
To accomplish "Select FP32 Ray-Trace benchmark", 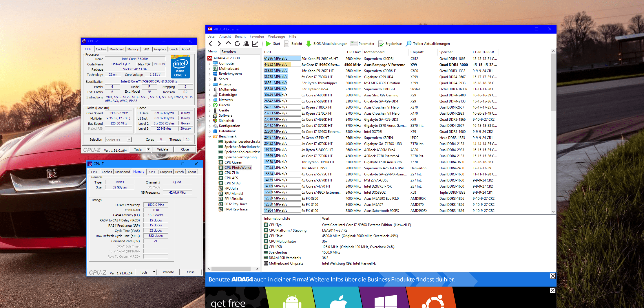I will click(x=236, y=204).
